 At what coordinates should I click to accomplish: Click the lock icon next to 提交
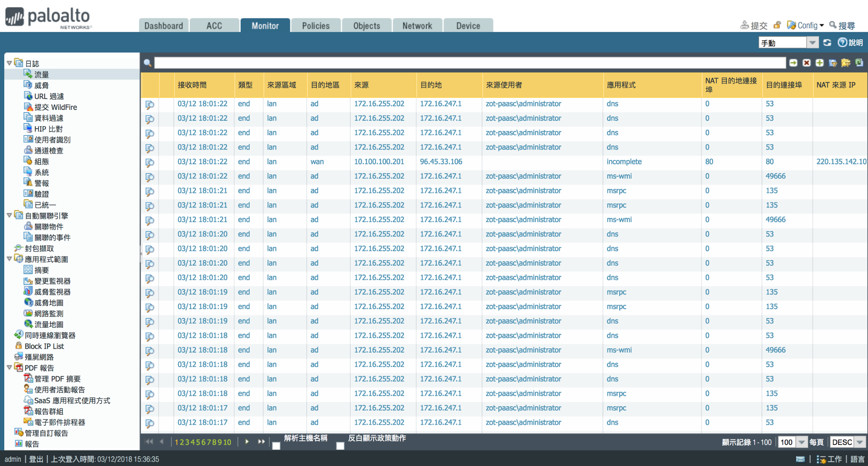777,25
